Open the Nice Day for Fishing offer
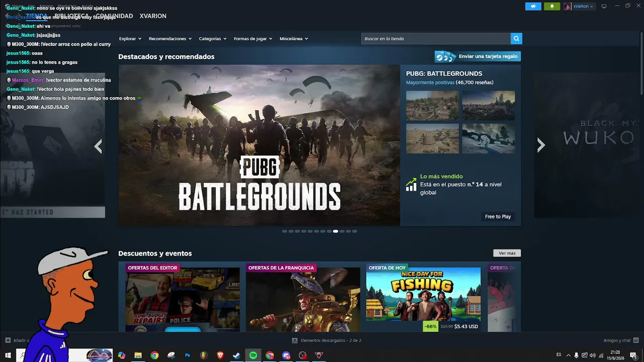644x362 pixels. tap(423, 298)
